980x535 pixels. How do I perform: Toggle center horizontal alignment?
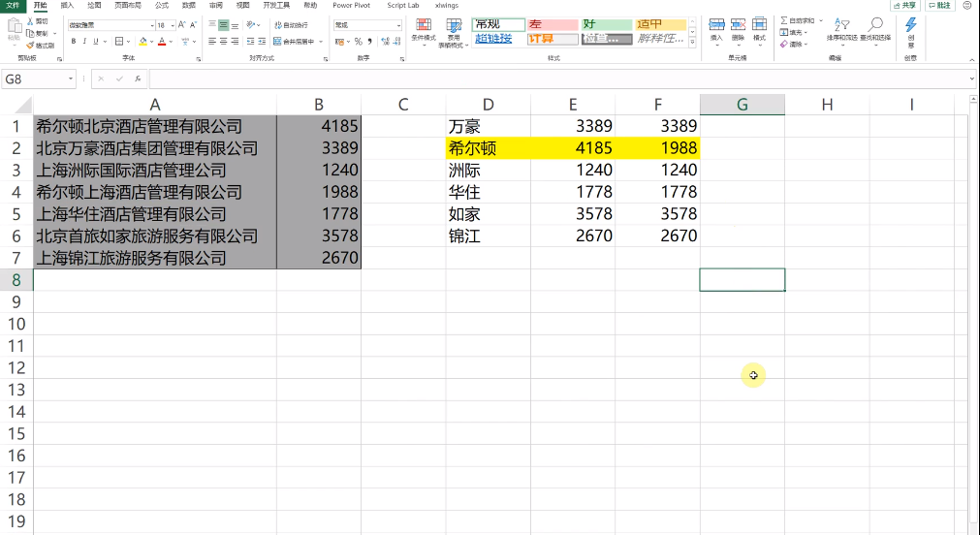point(224,42)
